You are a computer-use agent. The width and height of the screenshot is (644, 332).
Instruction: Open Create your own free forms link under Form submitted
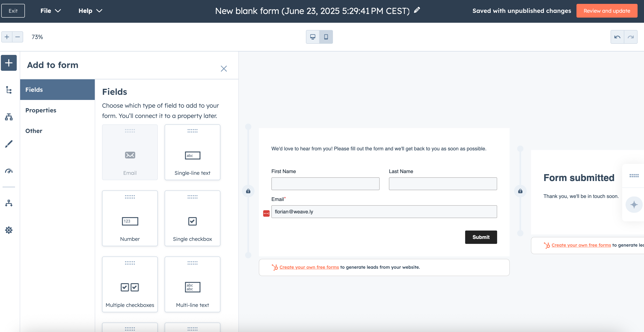pos(581,245)
